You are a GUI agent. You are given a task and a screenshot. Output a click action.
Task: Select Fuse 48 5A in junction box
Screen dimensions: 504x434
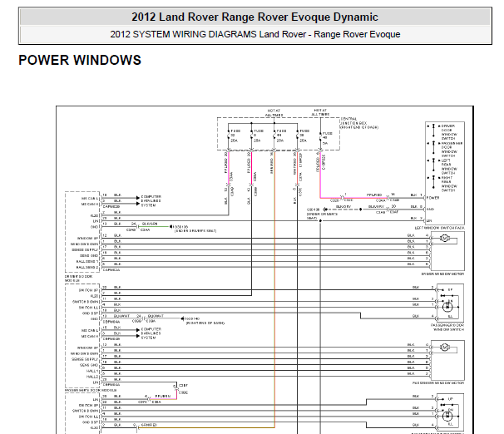[326, 138]
